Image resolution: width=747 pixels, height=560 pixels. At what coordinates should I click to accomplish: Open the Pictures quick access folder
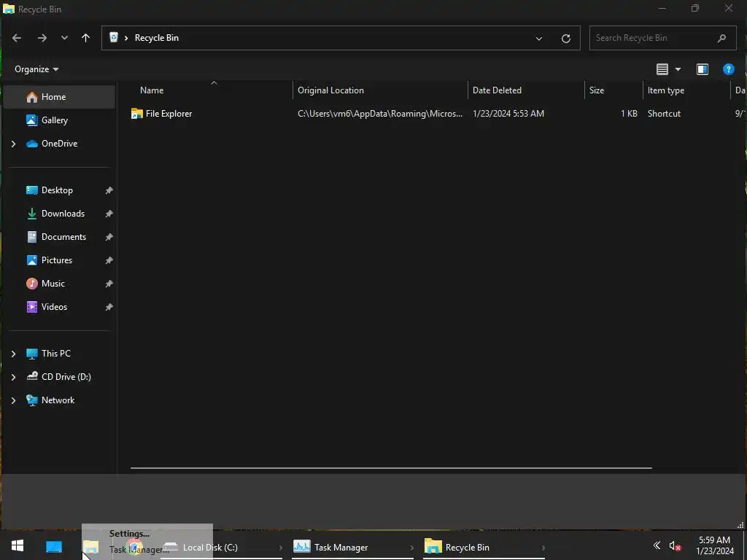pos(57,260)
